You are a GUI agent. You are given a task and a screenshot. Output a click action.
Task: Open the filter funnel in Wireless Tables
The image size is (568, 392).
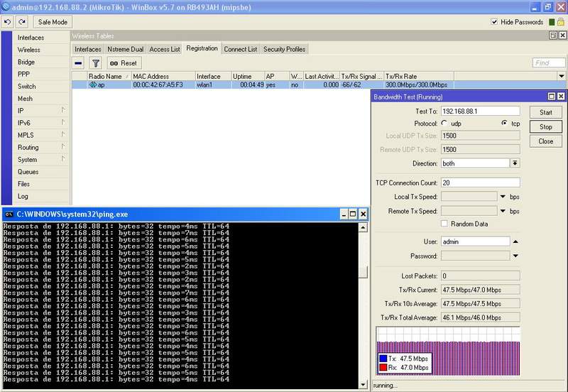pyautogui.click(x=96, y=63)
